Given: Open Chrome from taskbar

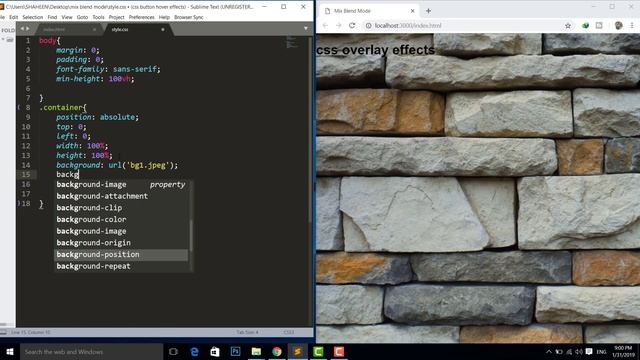Looking at the screenshot, I should click(x=277, y=351).
